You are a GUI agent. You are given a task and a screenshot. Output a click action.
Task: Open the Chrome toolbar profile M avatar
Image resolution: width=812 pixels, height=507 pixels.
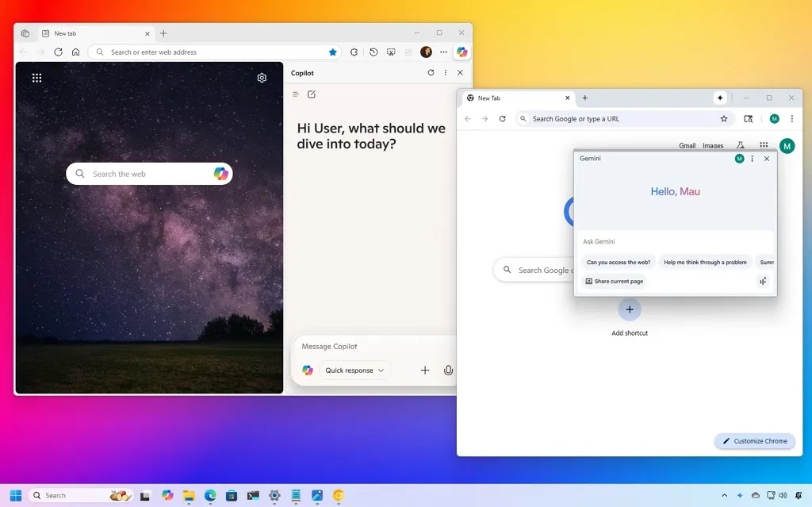click(x=775, y=119)
